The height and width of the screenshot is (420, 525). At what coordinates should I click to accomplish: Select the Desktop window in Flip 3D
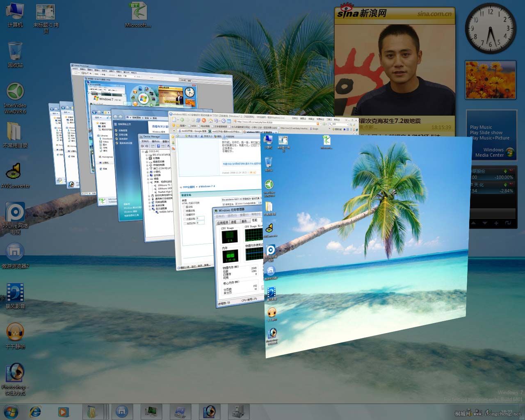point(367,246)
